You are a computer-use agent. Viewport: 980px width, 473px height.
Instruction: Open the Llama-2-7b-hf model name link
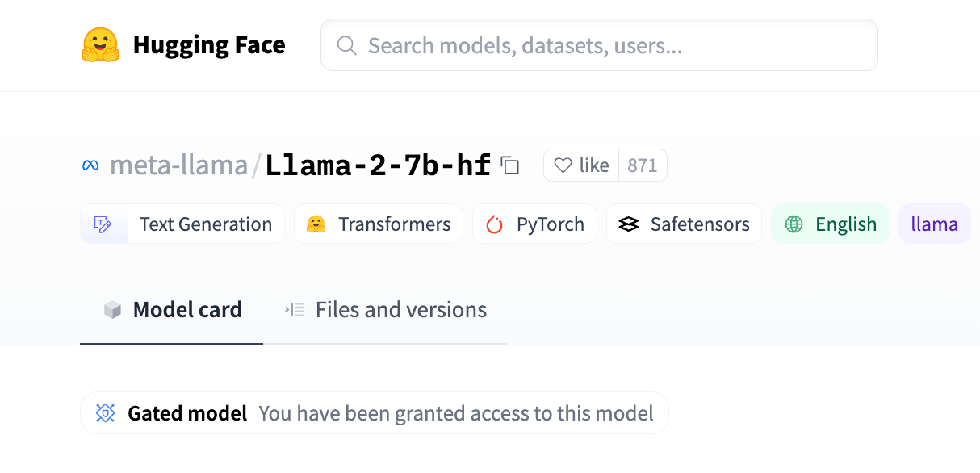[x=378, y=165]
